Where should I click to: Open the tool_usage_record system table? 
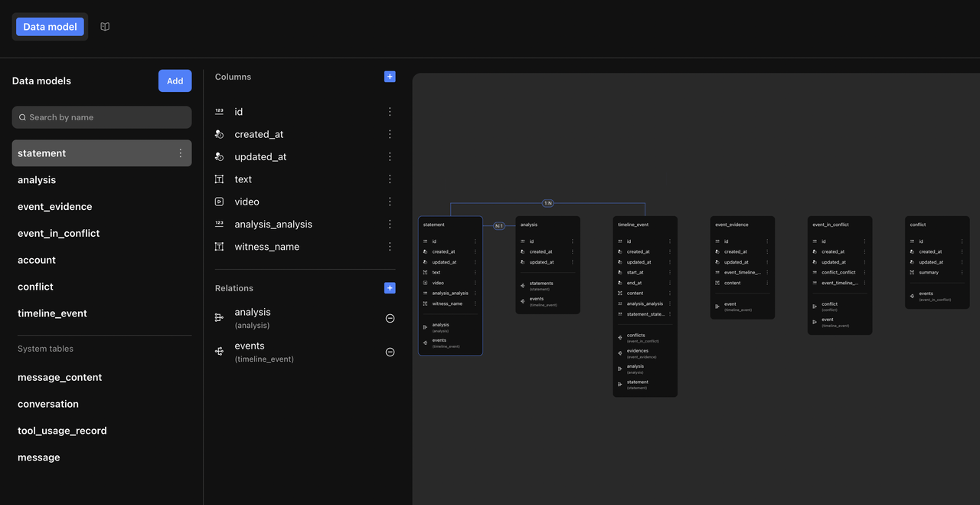click(102, 431)
